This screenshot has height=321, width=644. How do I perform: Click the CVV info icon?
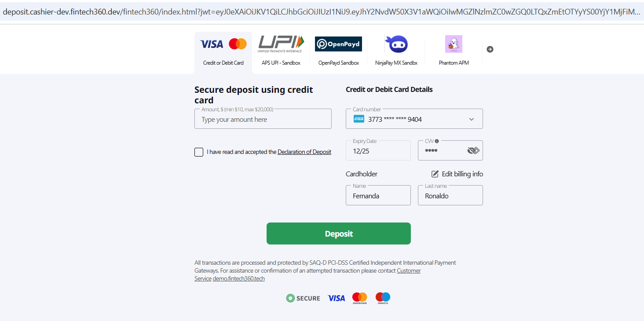coord(437,141)
